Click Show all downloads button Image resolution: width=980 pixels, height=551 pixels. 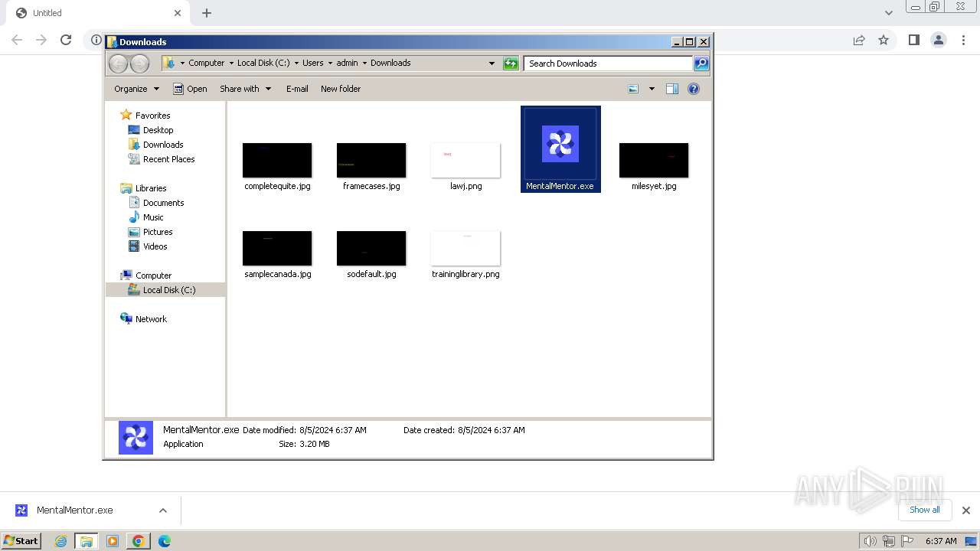pyautogui.click(x=924, y=510)
